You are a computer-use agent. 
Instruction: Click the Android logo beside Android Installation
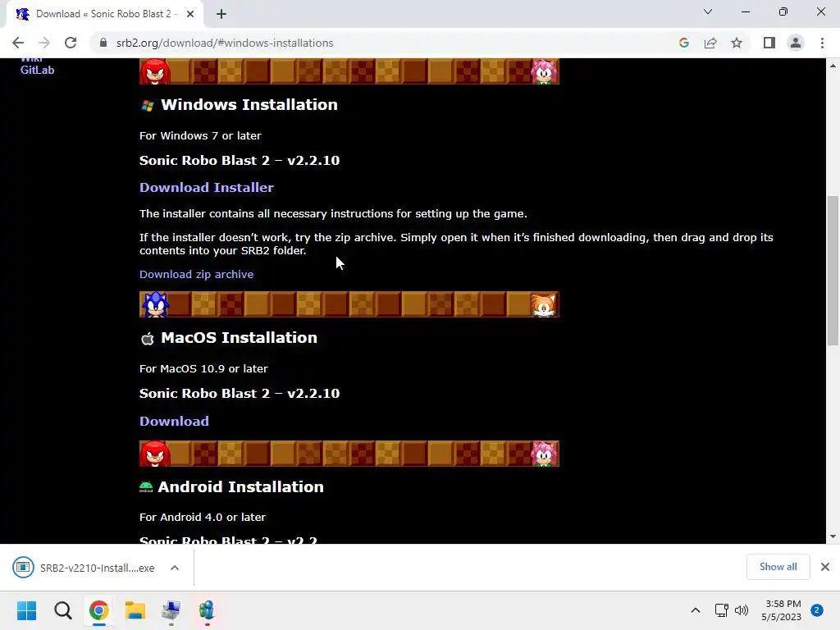pos(146,487)
